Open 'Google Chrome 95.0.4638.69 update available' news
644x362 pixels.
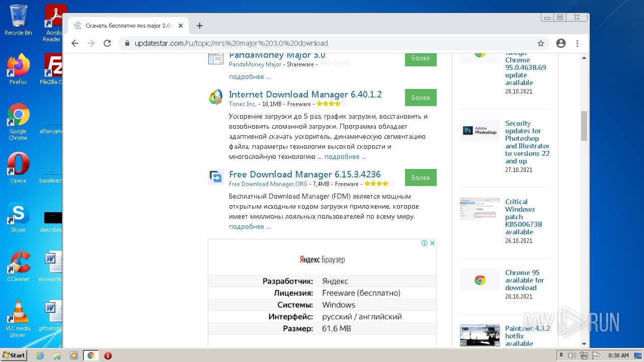(525, 67)
